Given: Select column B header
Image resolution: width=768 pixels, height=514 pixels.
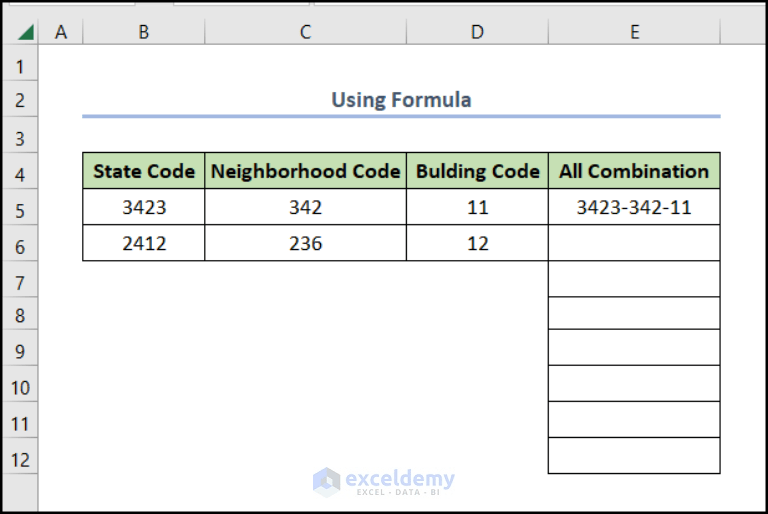Looking at the screenshot, I should [144, 32].
